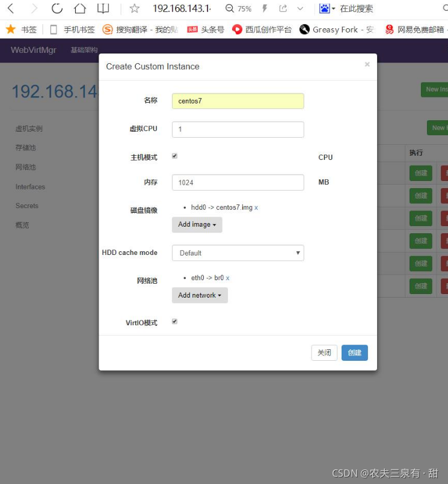Screen dimensions: 448x484
Task: Click the 内存 field with 1024
Action: click(x=238, y=182)
